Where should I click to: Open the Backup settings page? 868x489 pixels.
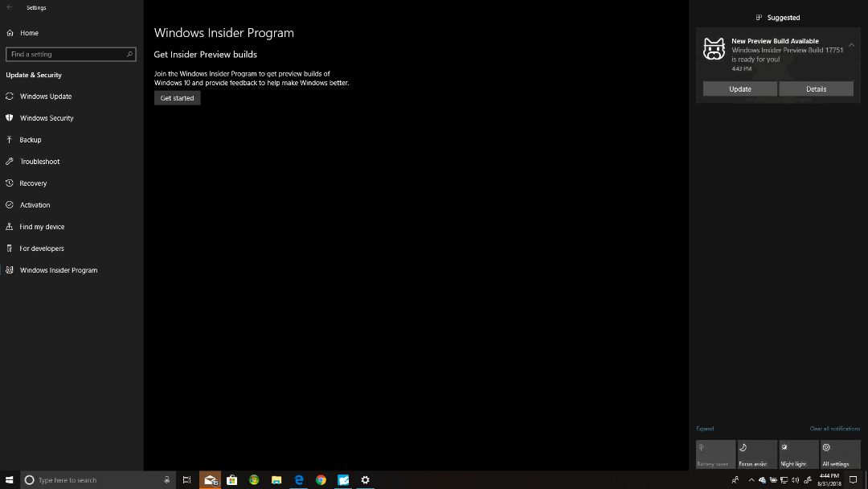click(32, 139)
